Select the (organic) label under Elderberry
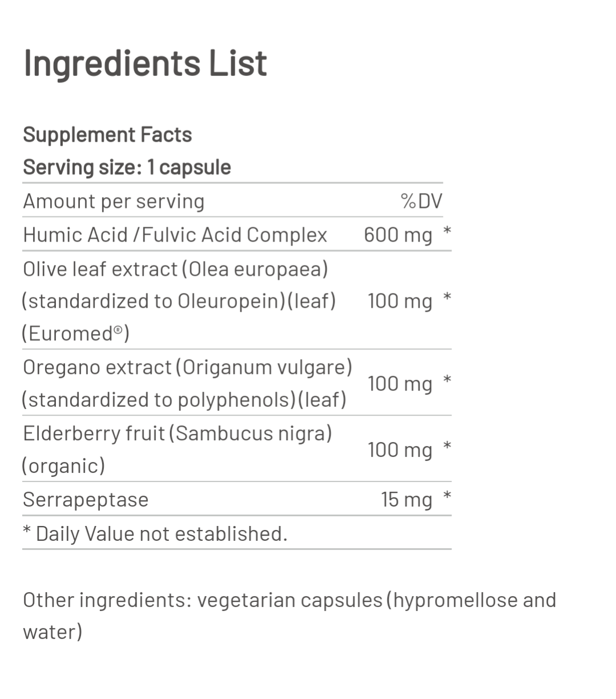 pos(63,466)
